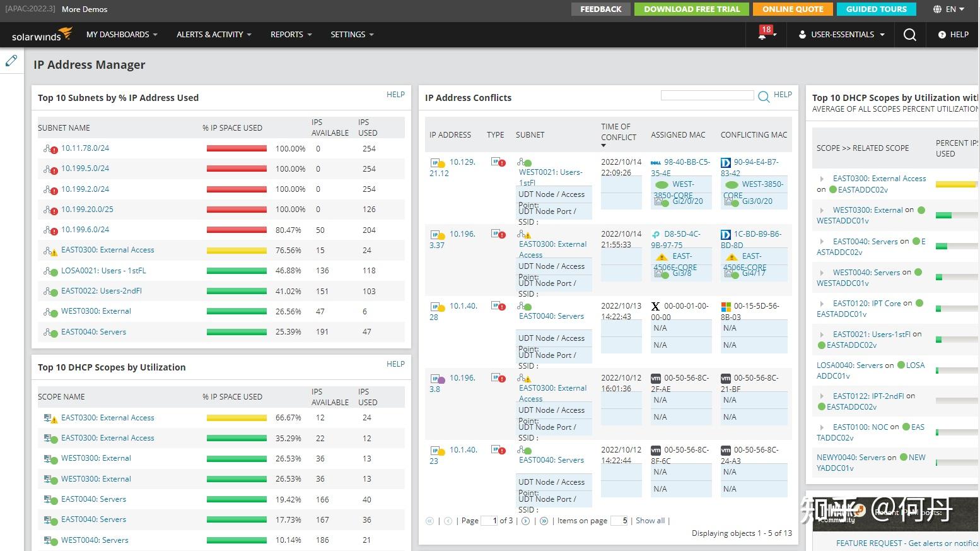Go to next page of conflicts

[x=525, y=521]
